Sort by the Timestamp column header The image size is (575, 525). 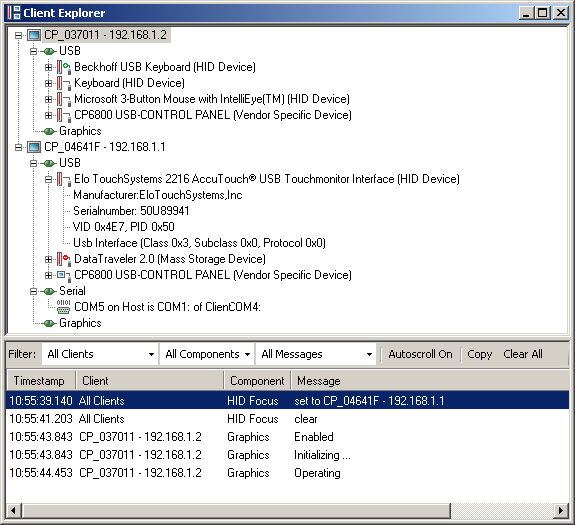[x=41, y=381]
